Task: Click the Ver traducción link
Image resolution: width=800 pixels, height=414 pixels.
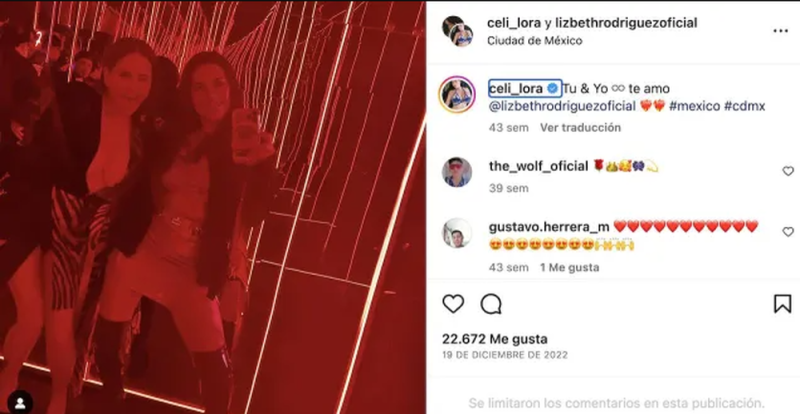Action: pyautogui.click(x=580, y=128)
